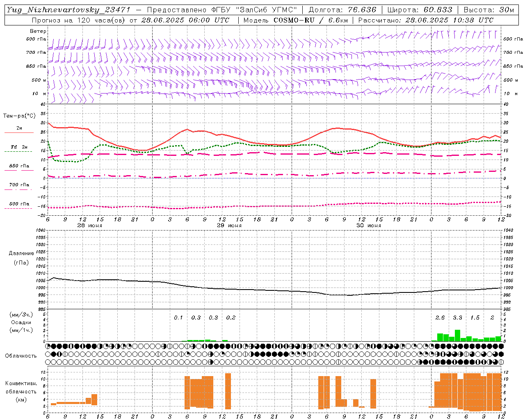Click the 28 июня date label

(x=90, y=226)
